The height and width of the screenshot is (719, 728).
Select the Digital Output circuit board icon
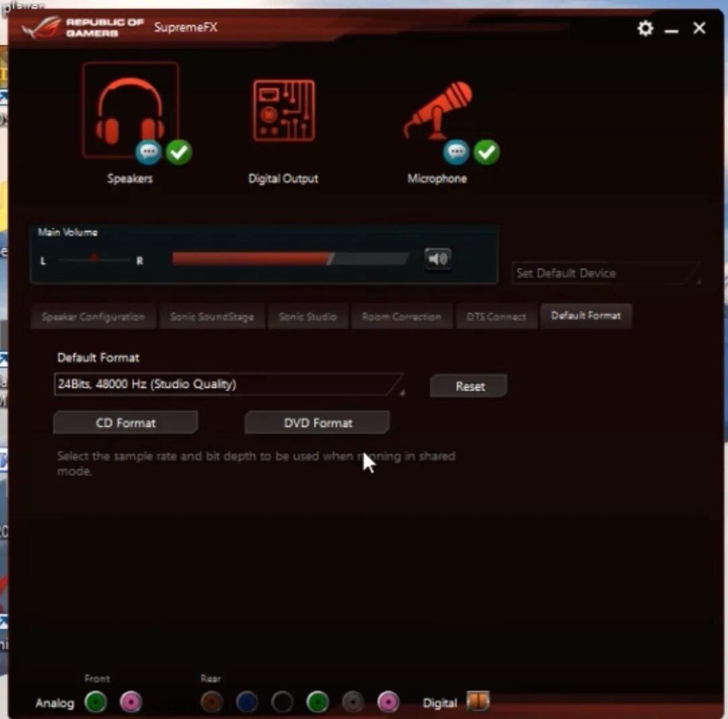tap(284, 110)
